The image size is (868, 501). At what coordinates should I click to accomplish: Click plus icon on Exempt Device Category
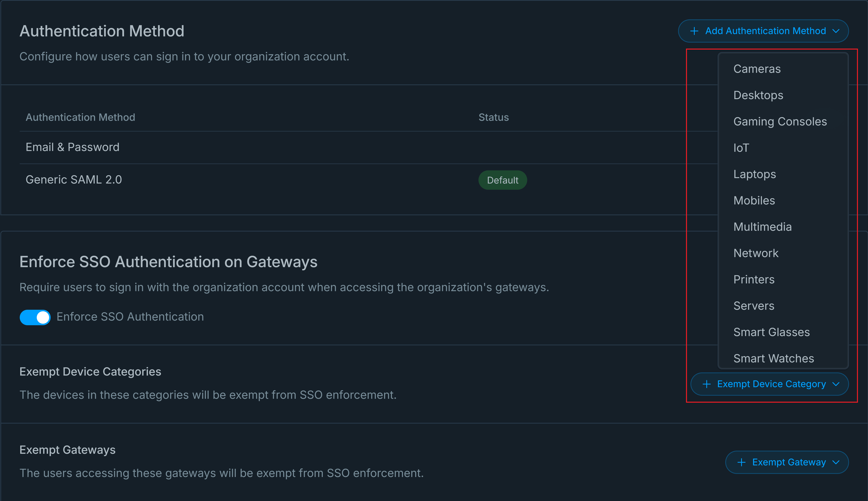(707, 384)
